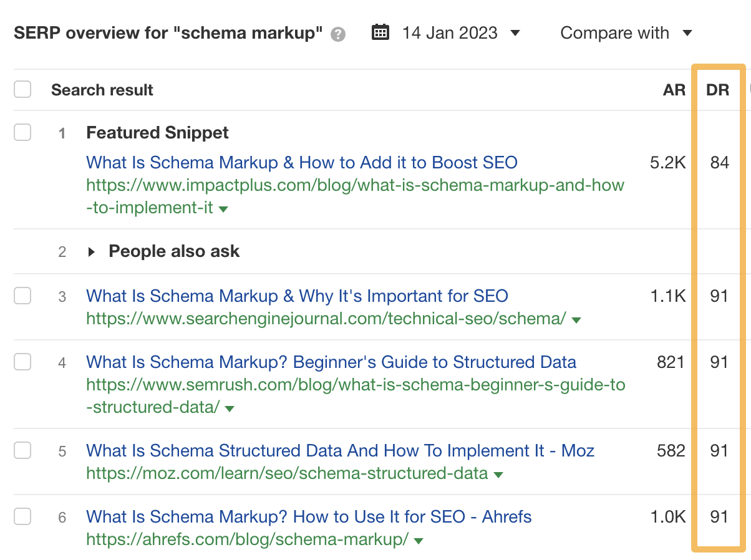Viewport: 751px width, 560px height.
Task: Open the Moz schema structured data link
Action: [340, 450]
